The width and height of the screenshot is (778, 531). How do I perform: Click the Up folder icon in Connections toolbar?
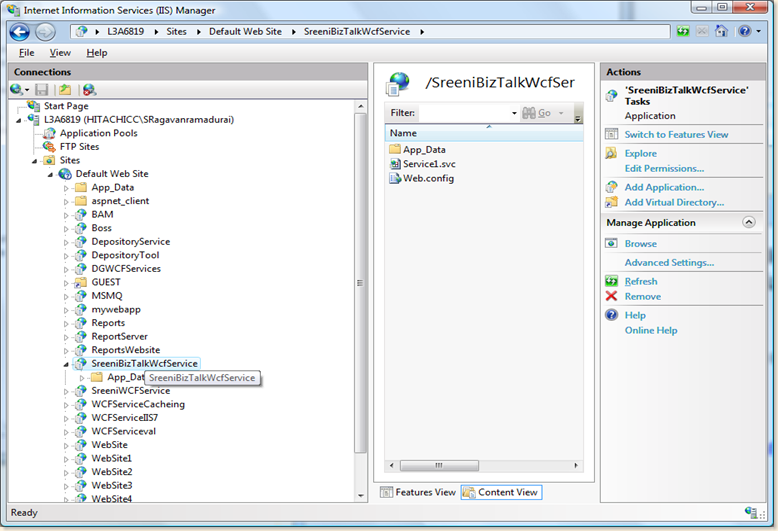(65, 89)
